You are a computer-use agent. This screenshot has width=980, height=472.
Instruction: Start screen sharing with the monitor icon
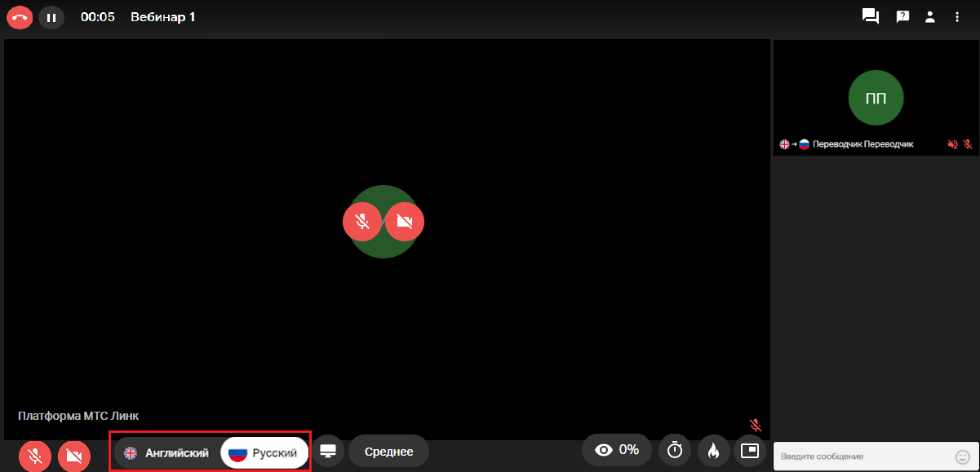(328, 451)
